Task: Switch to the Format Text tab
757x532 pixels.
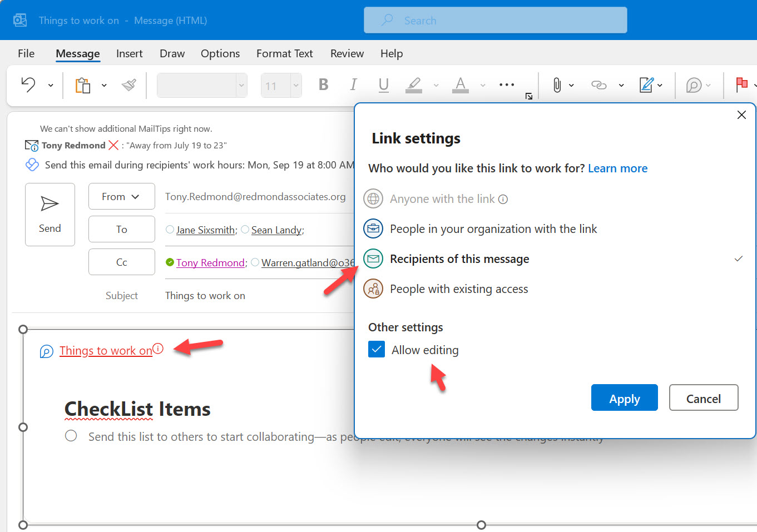Action: click(x=284, y=53)
